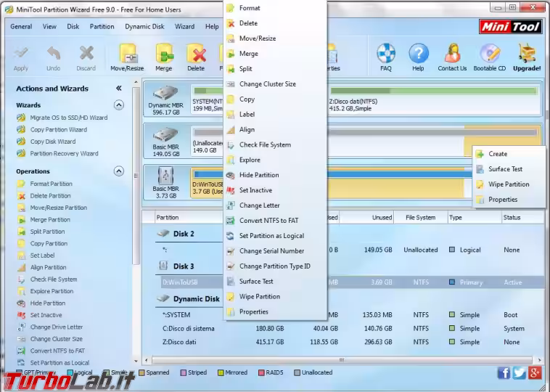This screenshot has width=550, height=392.
Task: Choose Split in context menu
Action: (x=275, y=69)
